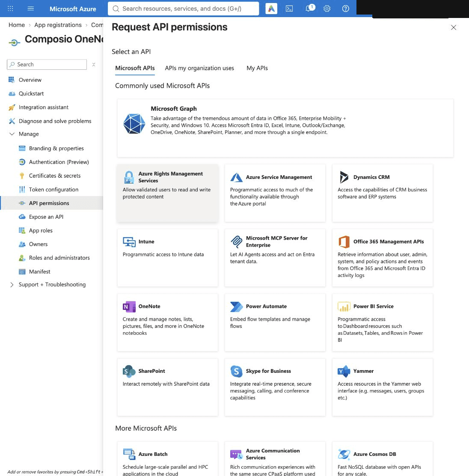Launch the Copilot icon in the header

[x=271, y=9]
